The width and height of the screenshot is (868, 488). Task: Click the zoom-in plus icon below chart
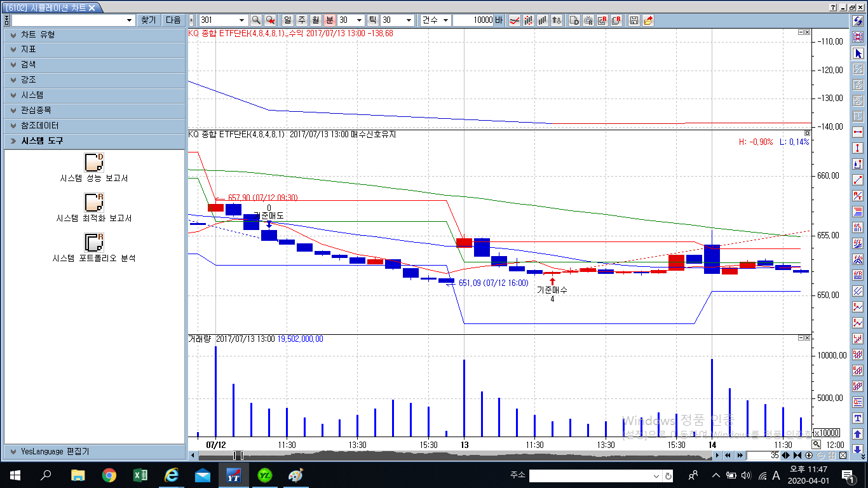[x=809, y=456]
